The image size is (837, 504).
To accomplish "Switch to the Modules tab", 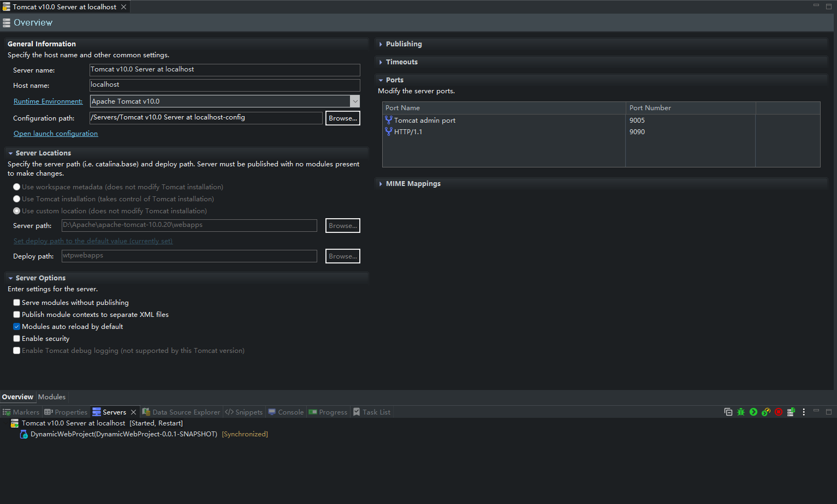I will click(x=52, y=397).
